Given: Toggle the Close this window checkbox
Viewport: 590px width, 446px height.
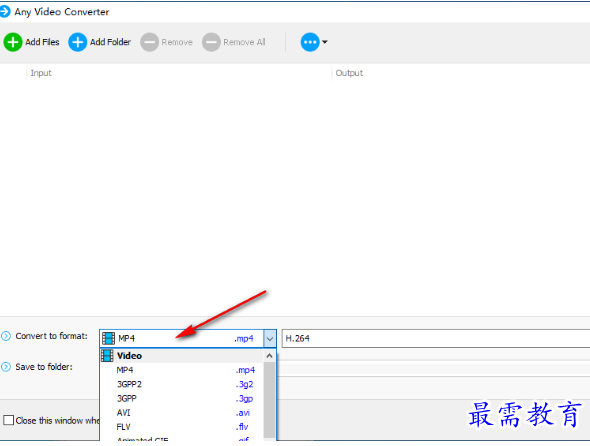Looking at the screenshot, I should 8,420.
